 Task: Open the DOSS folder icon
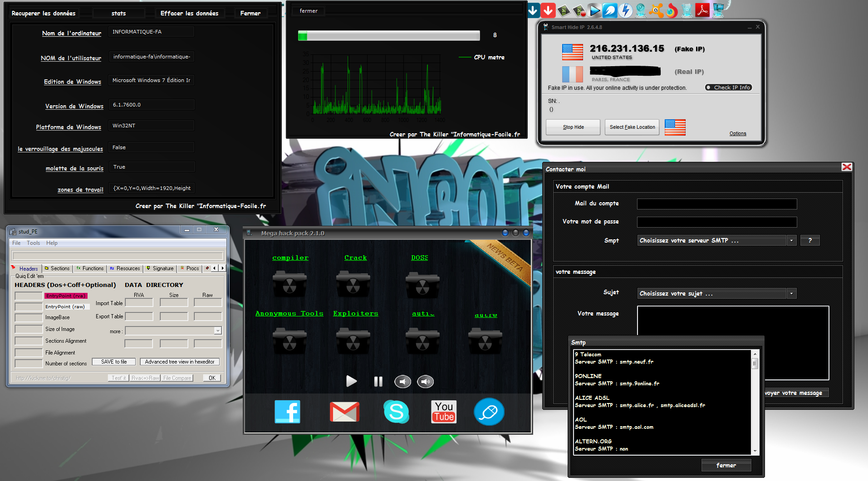(x=422, y=285)
